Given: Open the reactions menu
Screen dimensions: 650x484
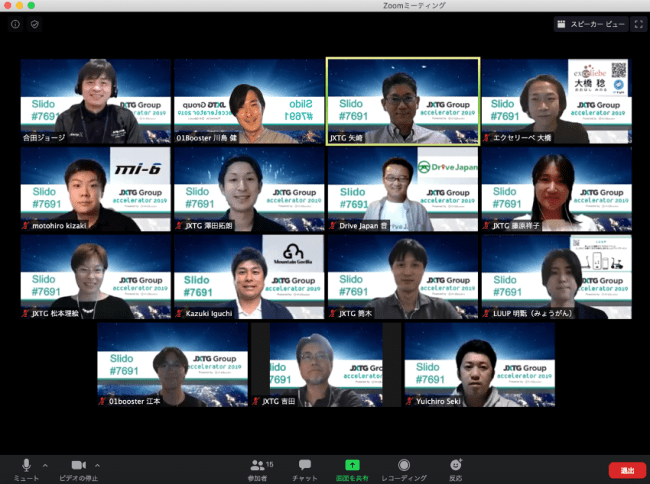Looking at the screenshot, I should (x=456, y=470).
